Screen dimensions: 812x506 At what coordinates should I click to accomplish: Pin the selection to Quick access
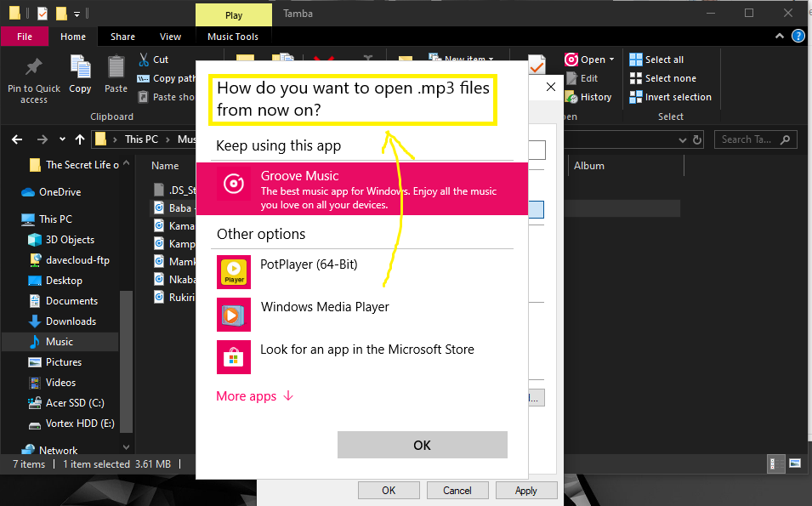coord(34,80)
